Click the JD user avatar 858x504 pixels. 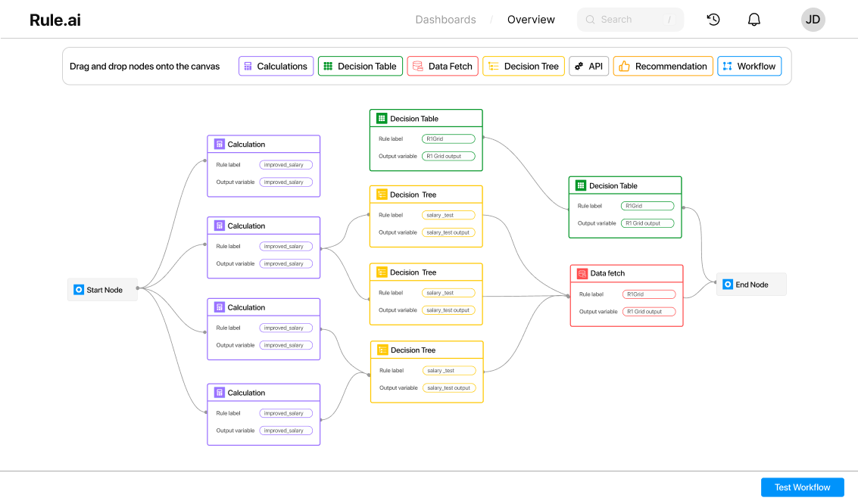pyautogui.click(x=813, y=20)
